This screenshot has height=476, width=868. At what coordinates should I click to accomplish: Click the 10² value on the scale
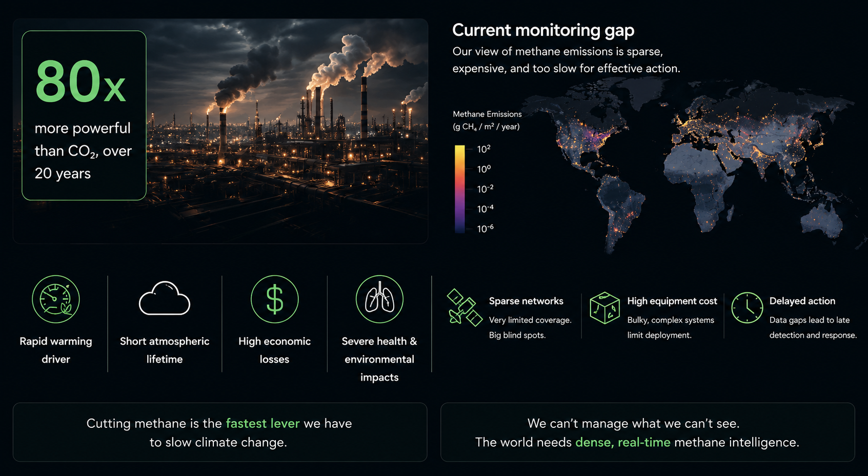483,149
